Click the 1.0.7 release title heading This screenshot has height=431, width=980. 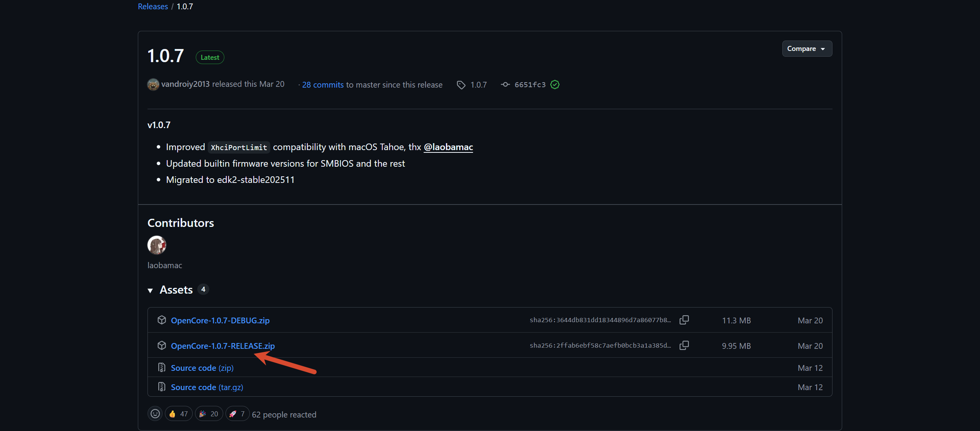pos(166,56)
